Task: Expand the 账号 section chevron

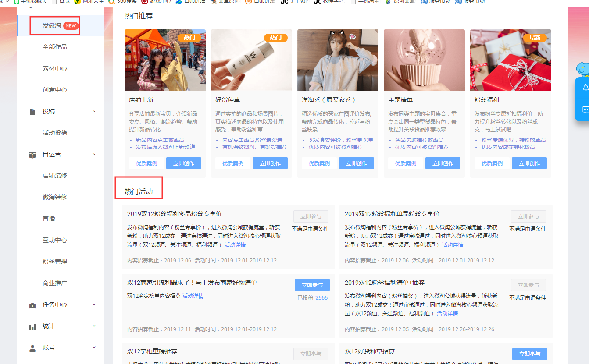Action: click(x=94, y=348)
